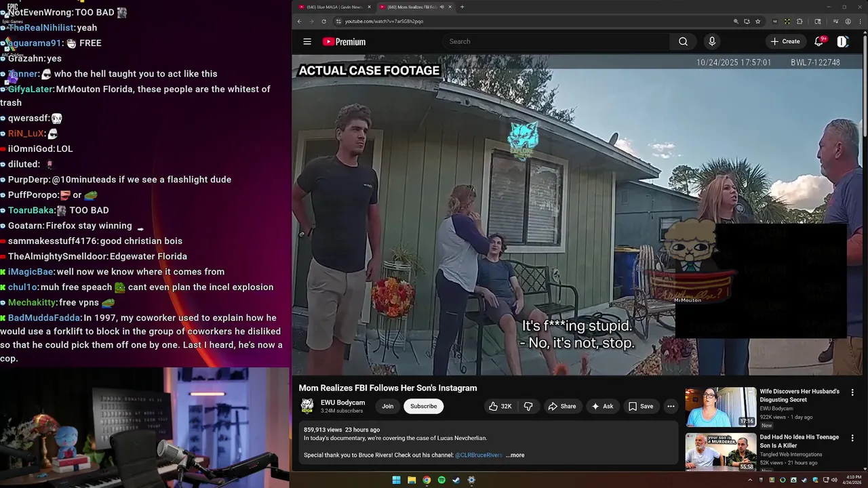Bookmark this page with the star icon
Image resolution: width=868 pixels, height=488 pixels.
click(757, 21)
